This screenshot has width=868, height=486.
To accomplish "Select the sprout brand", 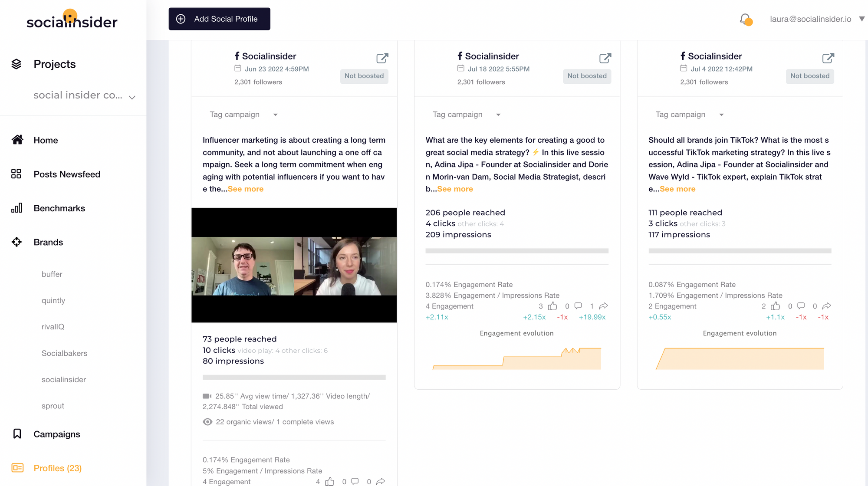I will coord(53,406).
